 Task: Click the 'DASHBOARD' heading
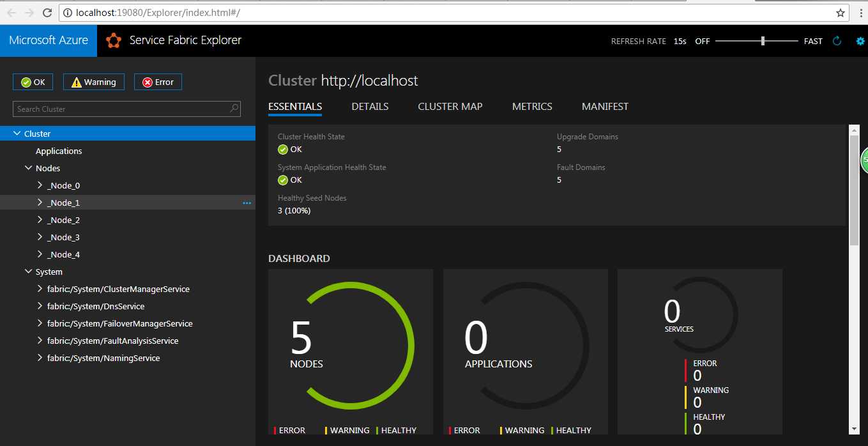299,259
